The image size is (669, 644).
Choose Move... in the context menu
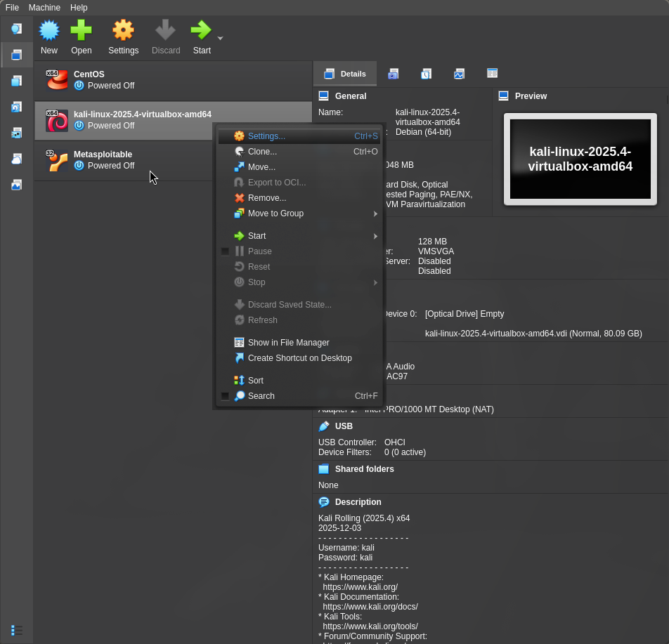(299, 166)
